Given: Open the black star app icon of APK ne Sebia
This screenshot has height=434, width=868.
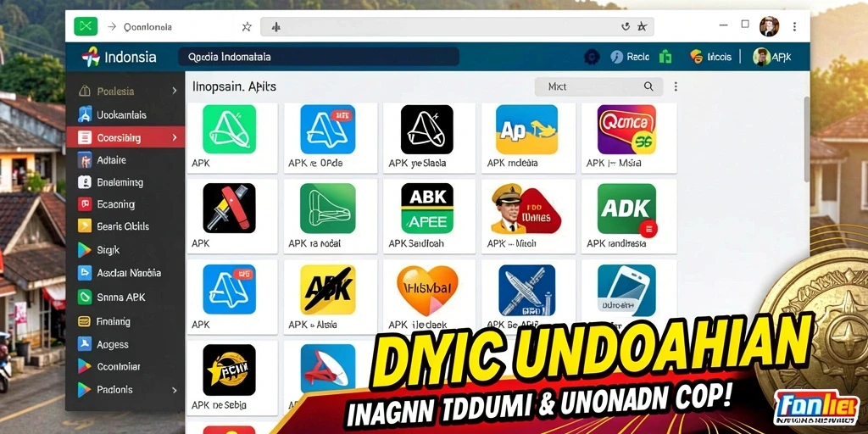Looking at the screenshot, I should point(229,370).
